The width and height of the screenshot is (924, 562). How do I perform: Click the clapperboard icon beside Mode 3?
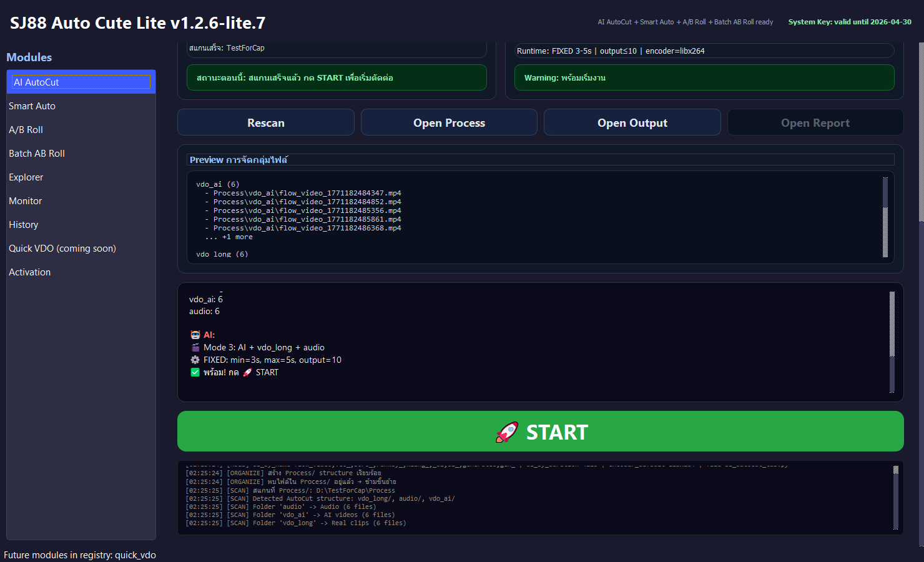(x=195, y=348)
